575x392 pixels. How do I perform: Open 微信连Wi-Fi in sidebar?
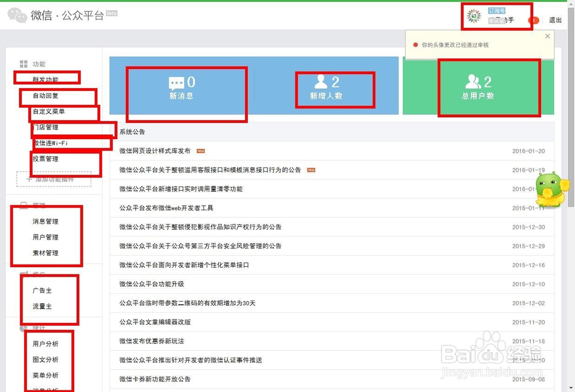pyautogui.click(x=50, y=143)
